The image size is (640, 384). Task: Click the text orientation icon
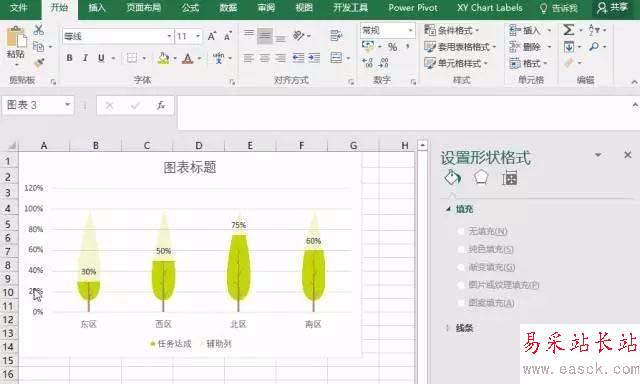(x=299, y=36)
